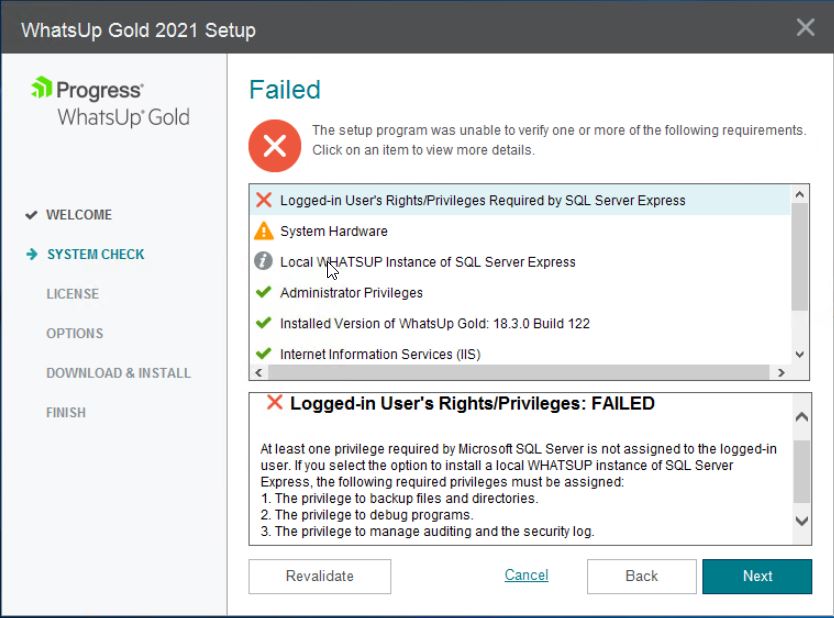Close the WhatsUp Gold 2021 Setup window
The width and height of the screenshot is (834, 618).
pyautogui.click(x=806, y=27)
